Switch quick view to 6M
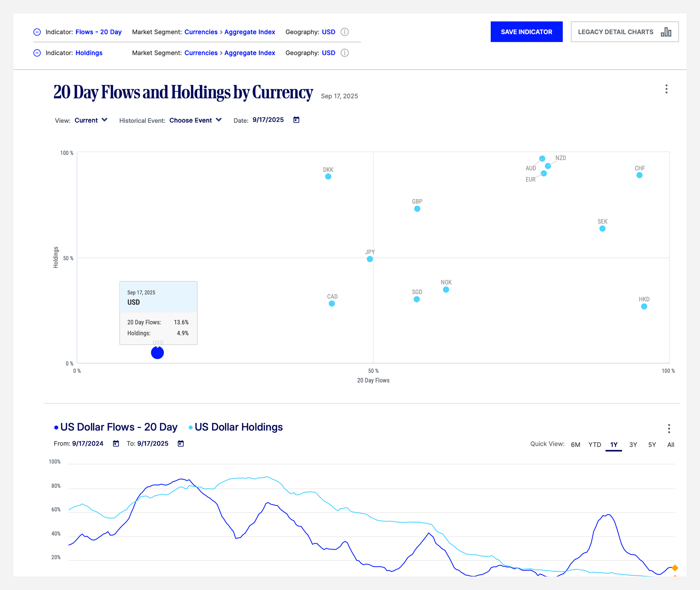The height and width of the screenshot is (590, 700). click(575, 444)
